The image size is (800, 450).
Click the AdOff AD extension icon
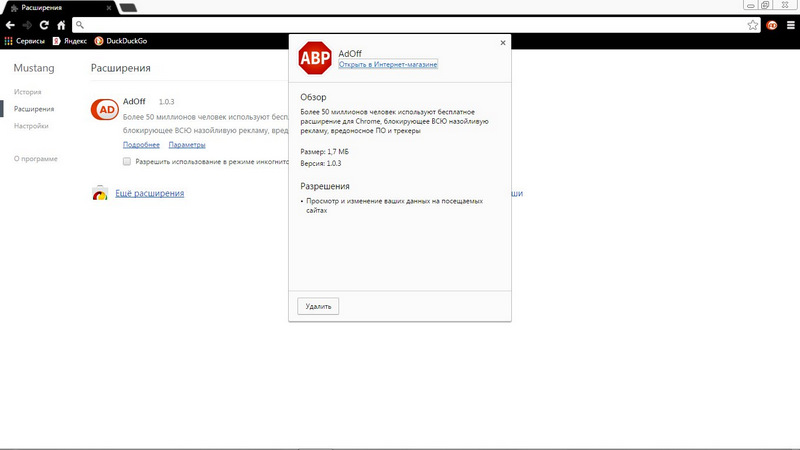105,109
